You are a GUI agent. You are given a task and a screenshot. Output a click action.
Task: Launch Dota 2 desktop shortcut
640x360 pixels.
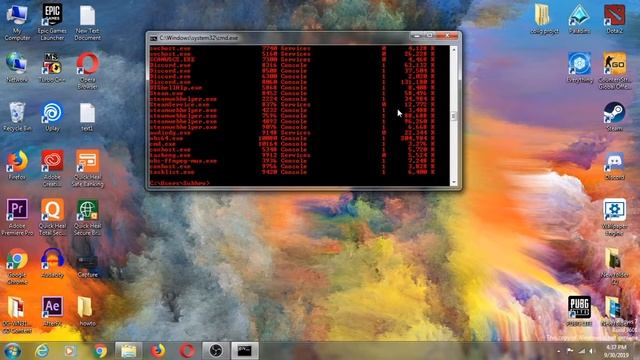coord(614,19)
